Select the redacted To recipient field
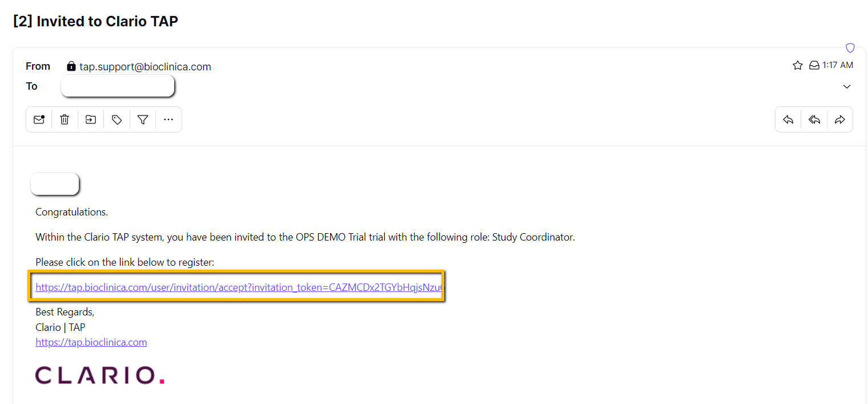This screenshot has width=868, height=404. (117, 85)
